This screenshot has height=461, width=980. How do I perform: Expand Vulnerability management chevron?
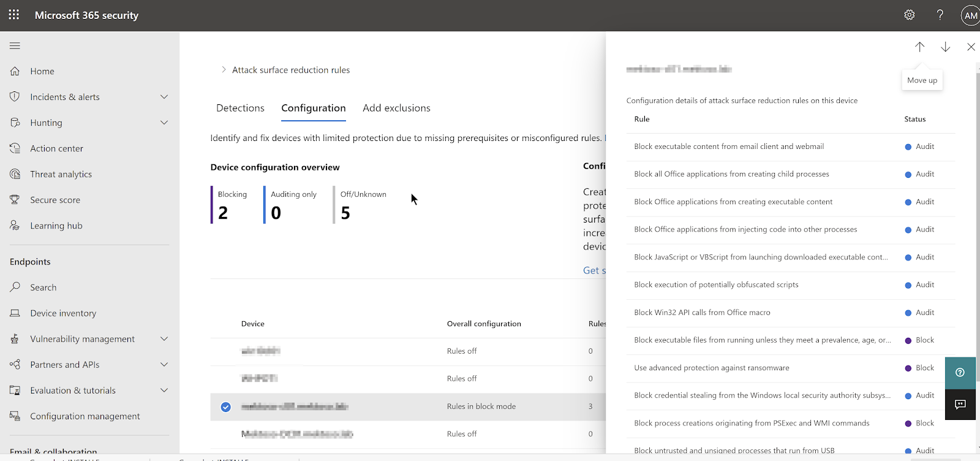point(164,339)
